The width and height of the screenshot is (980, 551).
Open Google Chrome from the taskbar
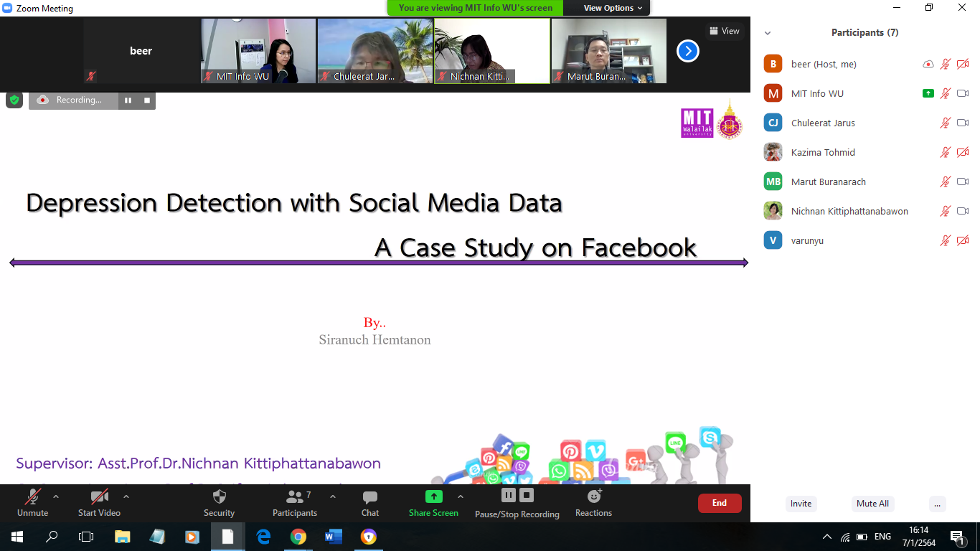coord(298,537)
